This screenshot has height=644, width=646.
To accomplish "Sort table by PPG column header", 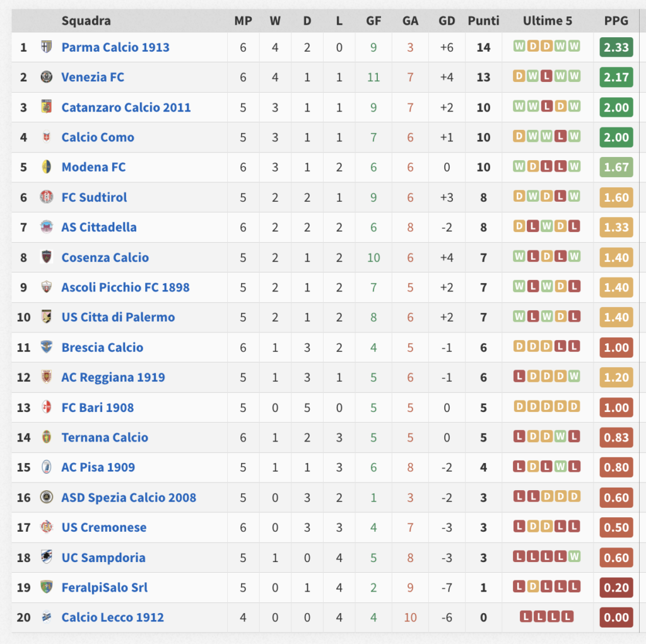I will click(616, 21).
